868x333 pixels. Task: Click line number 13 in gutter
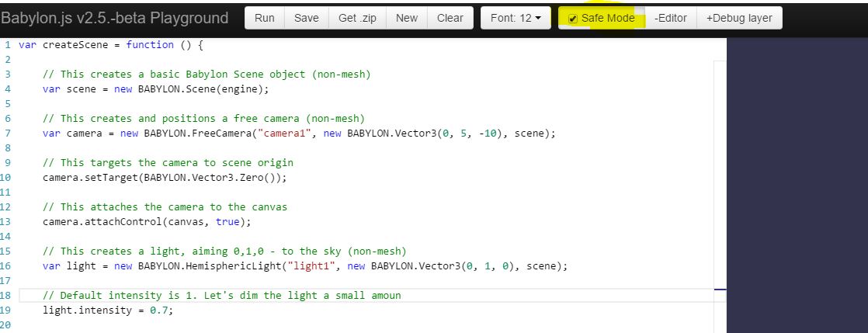pyautogui.click(x=5, y=222)
